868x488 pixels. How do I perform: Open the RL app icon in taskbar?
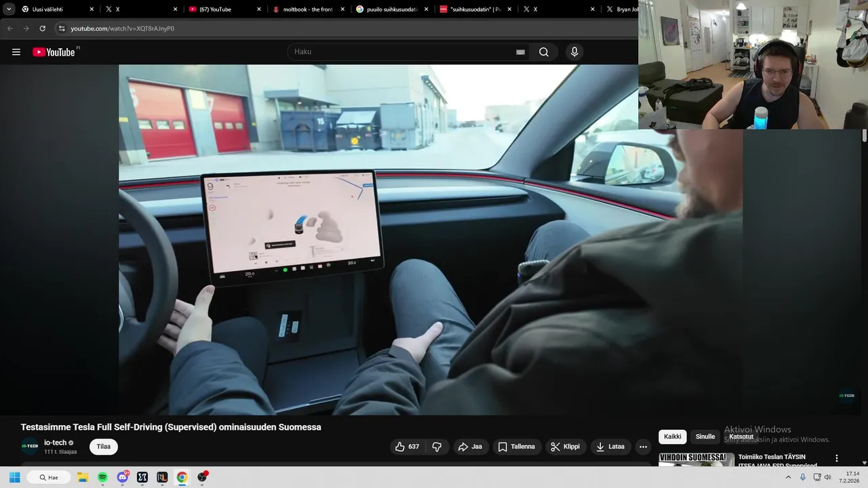pyautogui.click(x=162, y=477)
